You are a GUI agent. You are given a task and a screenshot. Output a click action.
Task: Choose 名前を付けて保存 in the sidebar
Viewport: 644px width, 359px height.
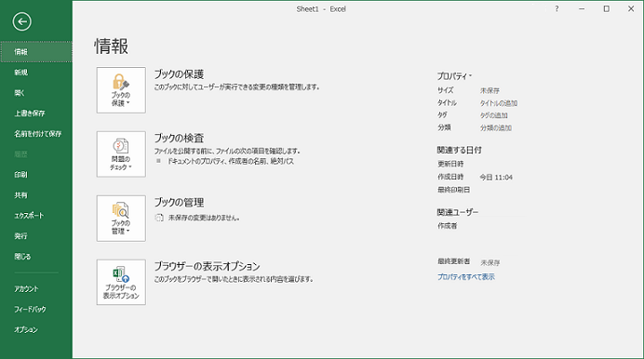[36, 134]
